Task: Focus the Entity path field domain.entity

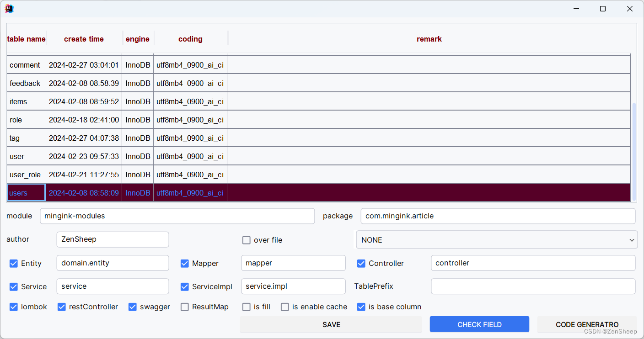Action: point(113,263)
